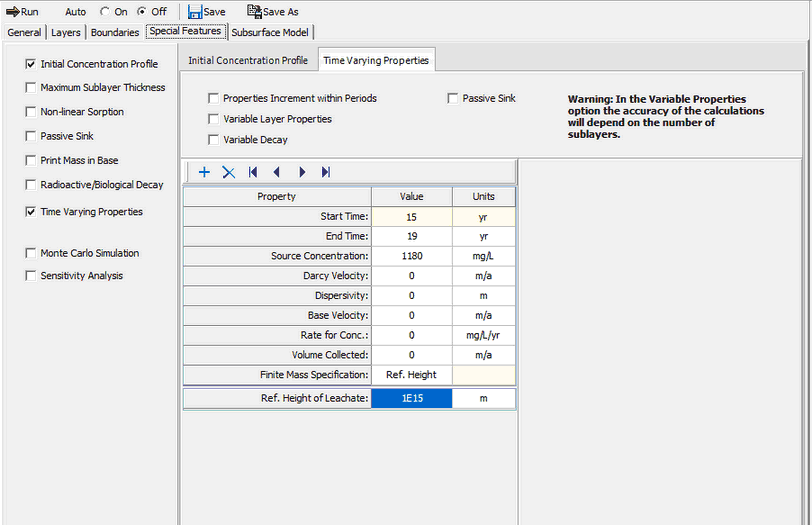Go to previous record arrow

pos(277,172)
